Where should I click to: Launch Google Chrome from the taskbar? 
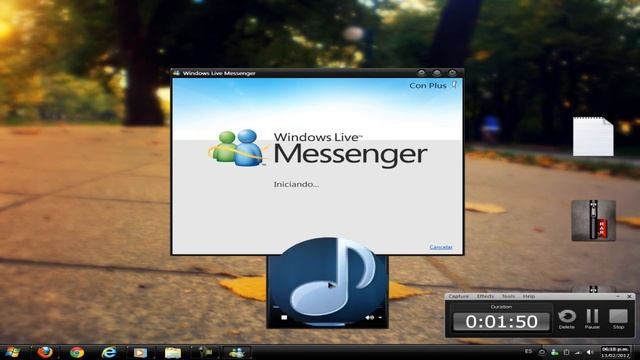(77, 352)
